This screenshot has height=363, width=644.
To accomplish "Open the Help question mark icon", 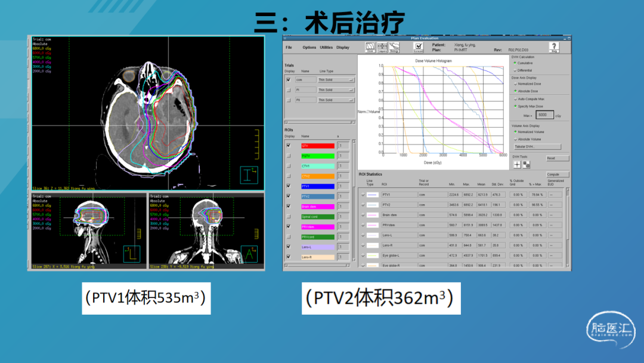I will tap(554, 47).
